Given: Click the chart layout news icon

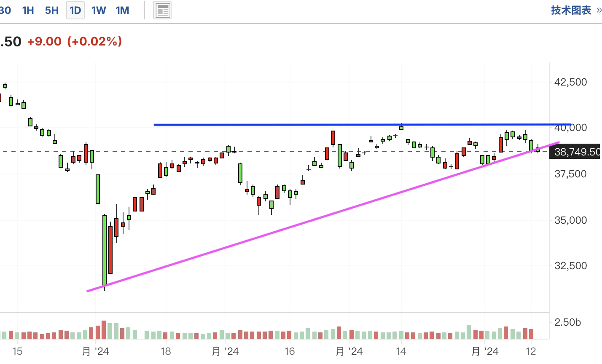Looking at the screenshot, I should (x=162, y=11).
